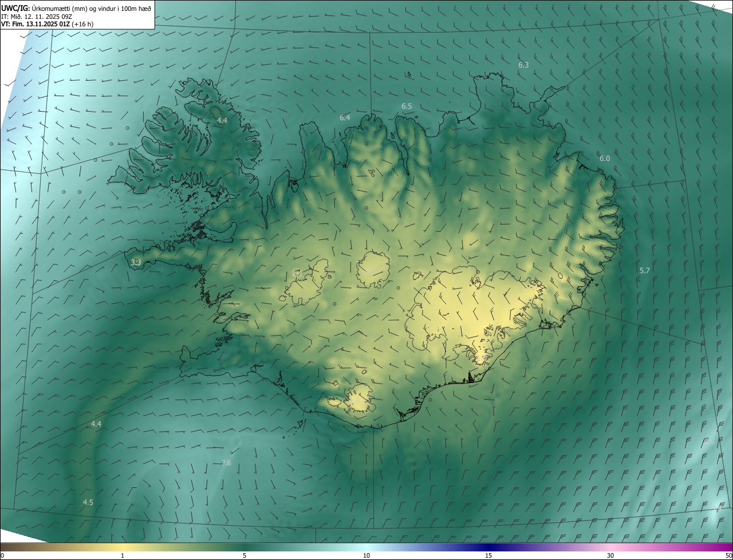The image size is (733, 560).
Task: Click the initial time line "IT: Mið. 12. 11. 2025 09Z"
Action: pos(37,17)
